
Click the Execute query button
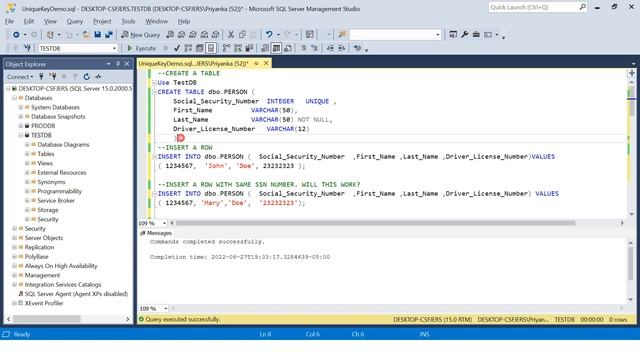142,48
